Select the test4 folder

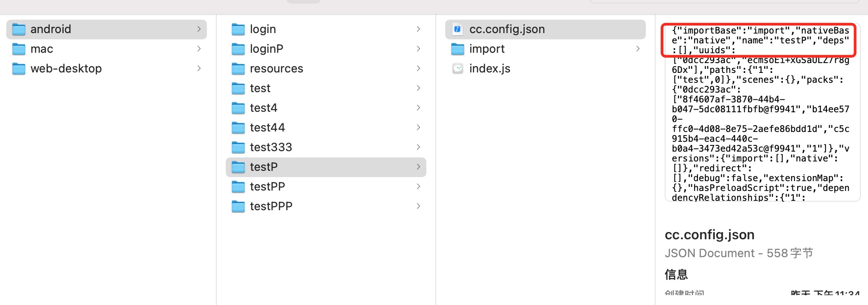coord(263,108)
